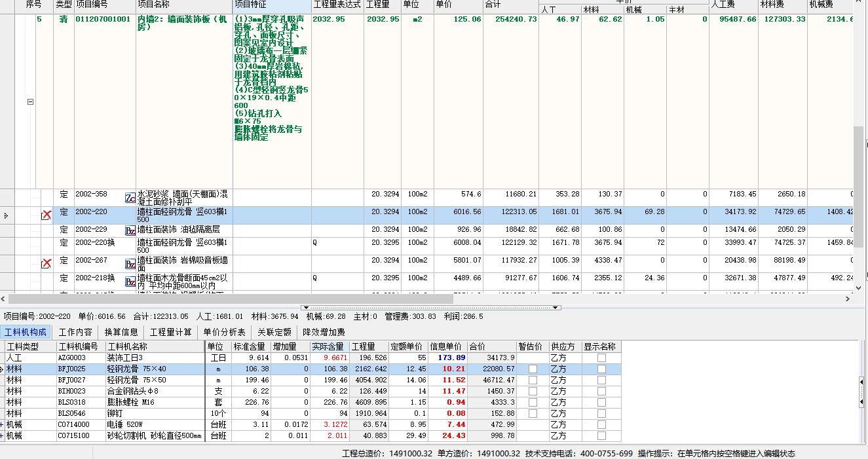Click the 水泥砂浆 墙面(天棚面) name cell

184,198
